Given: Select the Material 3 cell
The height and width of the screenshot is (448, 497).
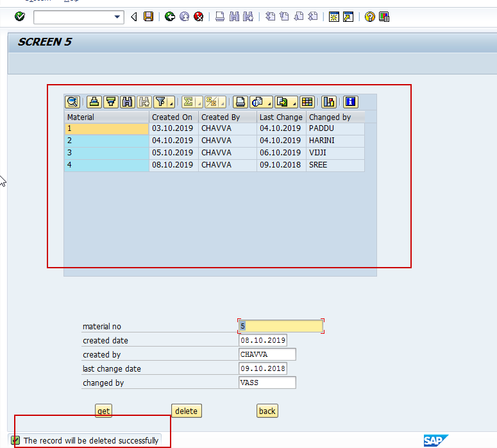Looking at the screenshot, I should (107, 153).
